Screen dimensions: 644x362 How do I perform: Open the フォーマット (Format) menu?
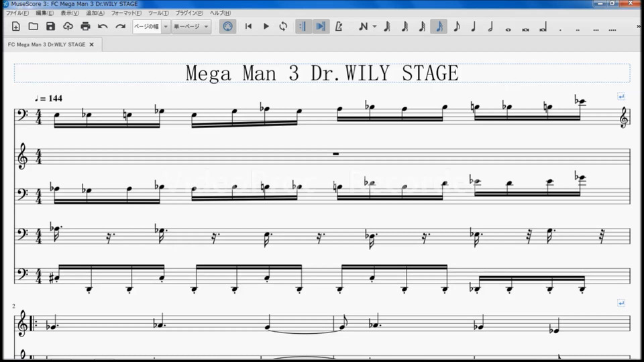(126, 13)
